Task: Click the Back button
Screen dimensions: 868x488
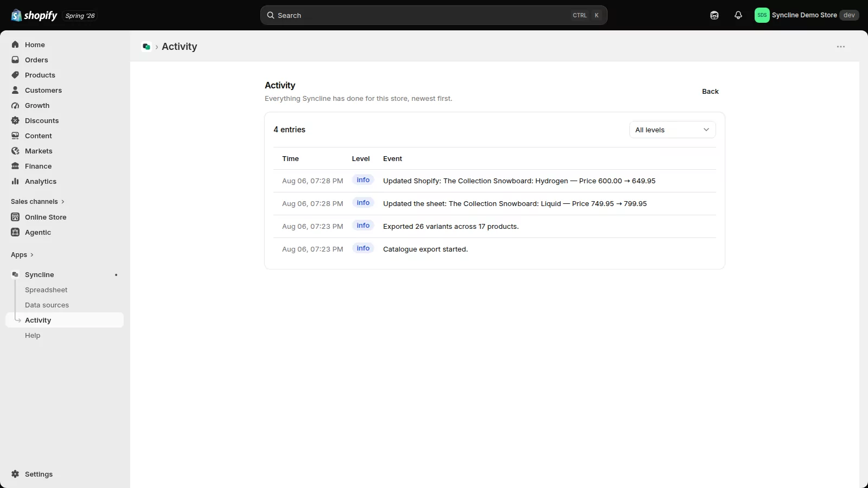Action: (x=710, y=91)
